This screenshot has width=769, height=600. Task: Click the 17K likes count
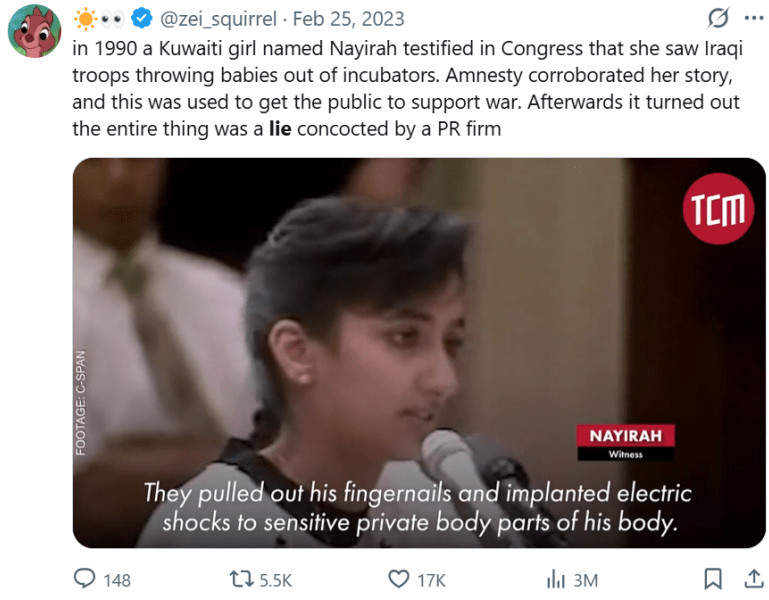point(432,580)
